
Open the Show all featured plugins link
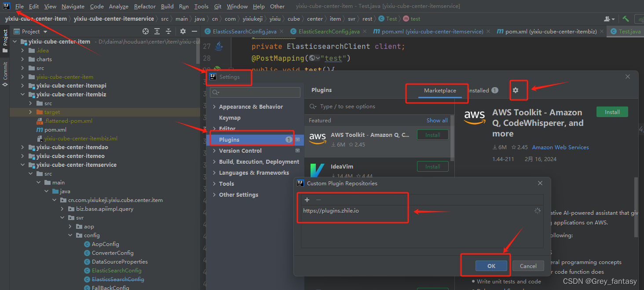point(437,120)
